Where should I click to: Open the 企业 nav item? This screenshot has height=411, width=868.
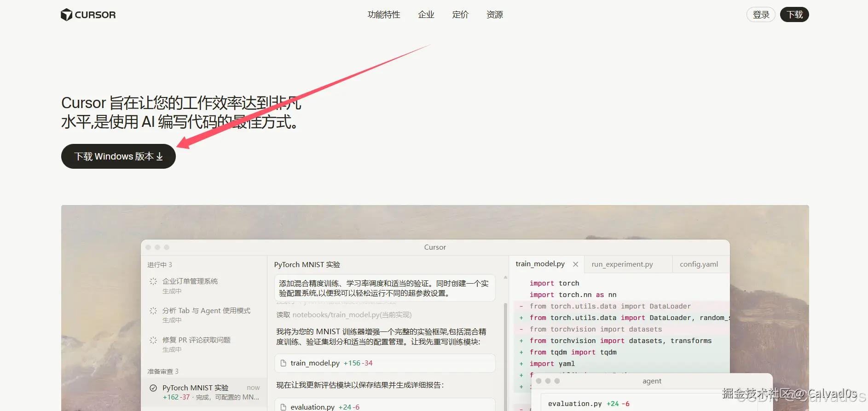[426, 15]
